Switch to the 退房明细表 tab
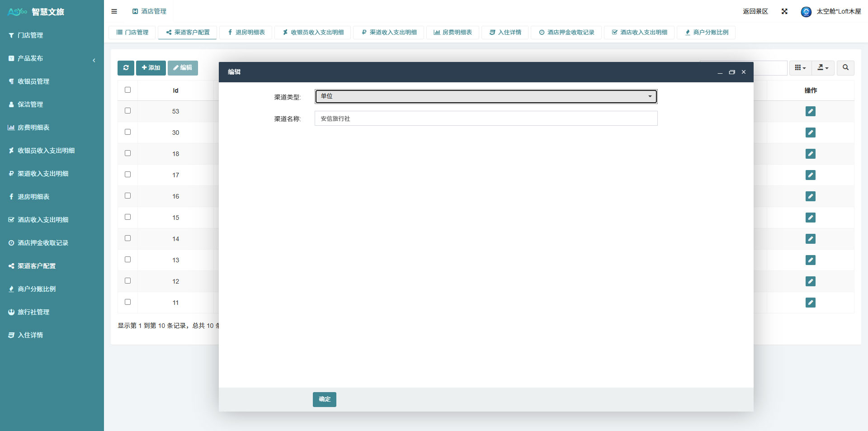Image resolution: width=868 pixels, height=431 pixels. point(246,33)
